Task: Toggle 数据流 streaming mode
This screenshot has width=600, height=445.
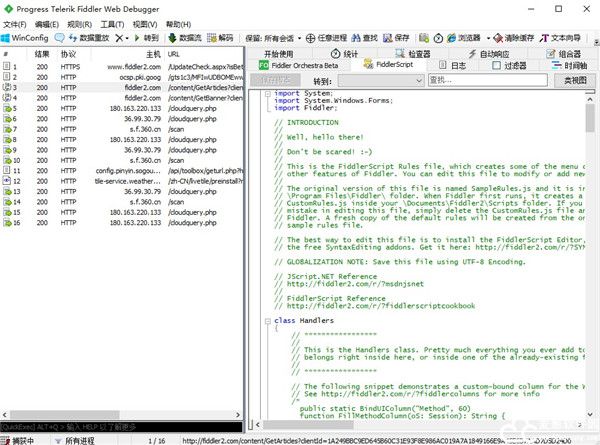Action: point(185,38)
